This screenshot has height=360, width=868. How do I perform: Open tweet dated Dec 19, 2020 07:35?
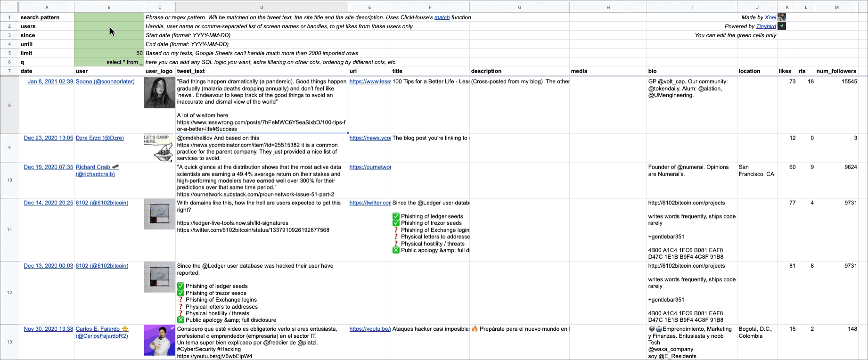coord(49,167)
